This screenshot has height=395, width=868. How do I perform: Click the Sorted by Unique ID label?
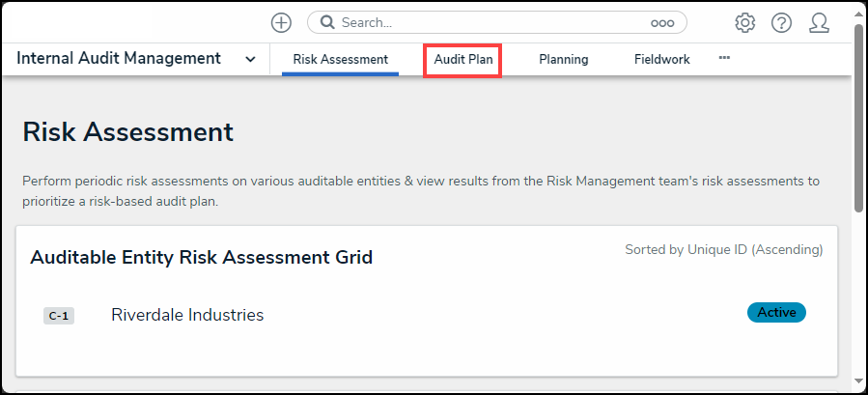pos(723,249)
